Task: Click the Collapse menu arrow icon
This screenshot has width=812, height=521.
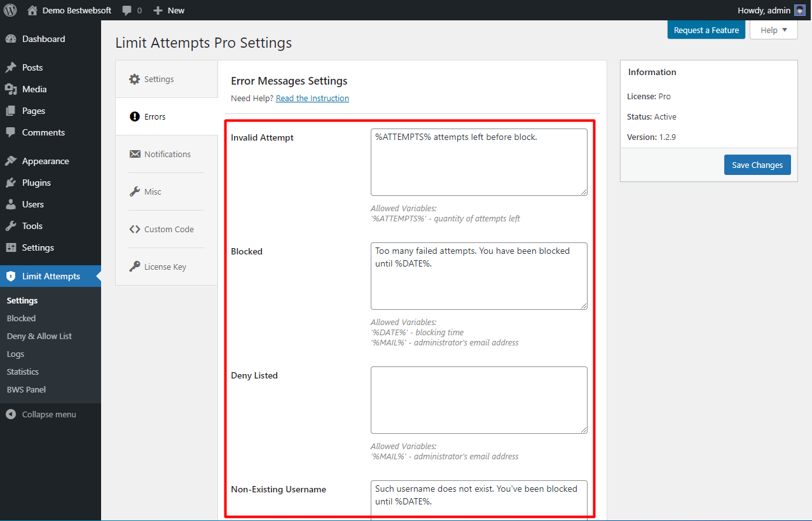Action: (x=11, y=414)
